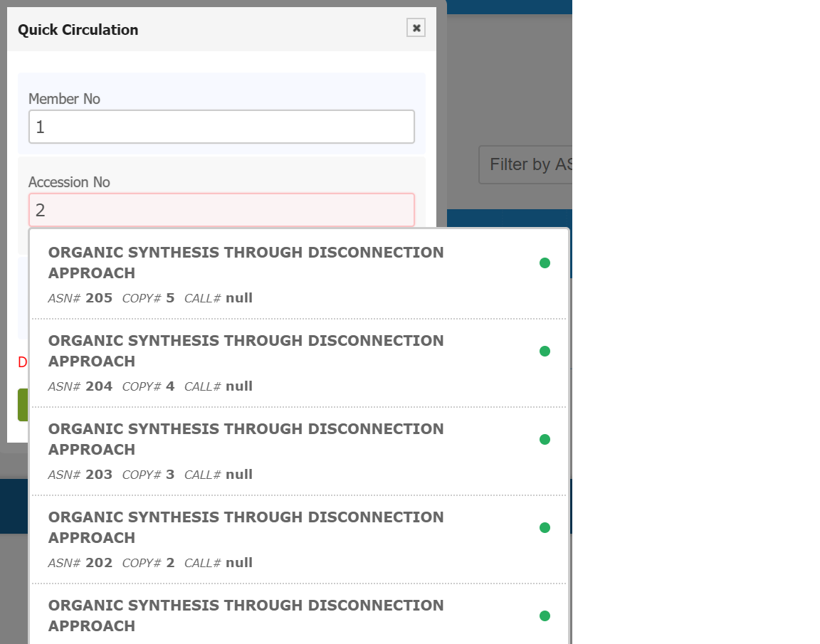
Task: Click the green dot on the last partial suggestion
Action: point(545,616)
